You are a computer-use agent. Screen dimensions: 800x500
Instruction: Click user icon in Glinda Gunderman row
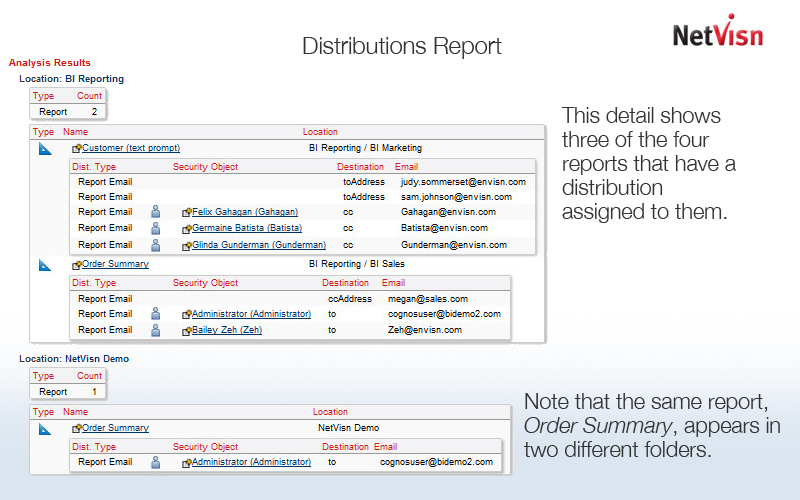(156, 245)
